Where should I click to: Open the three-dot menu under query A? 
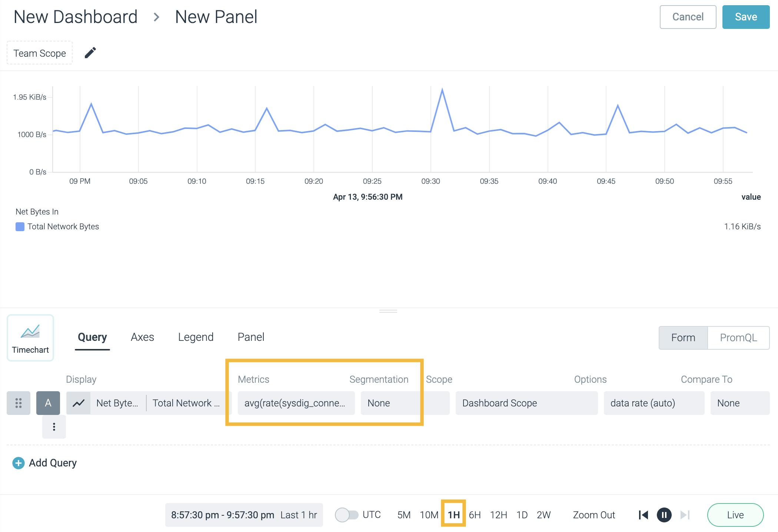click(54, 427)
